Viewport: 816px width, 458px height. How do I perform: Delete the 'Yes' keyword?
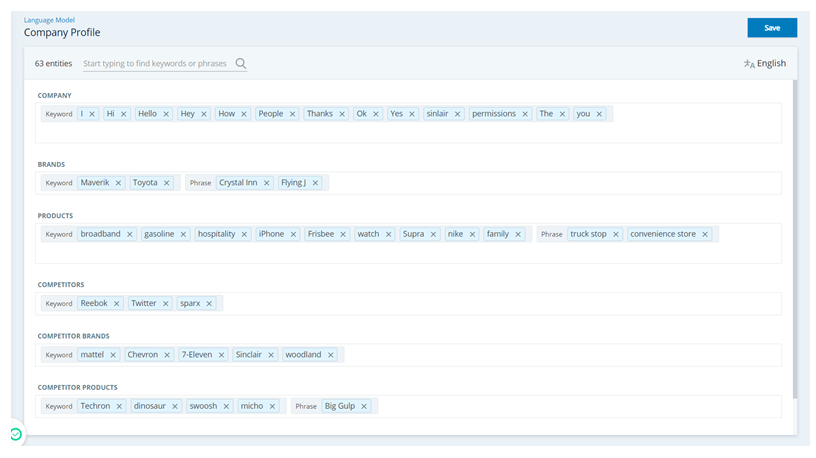412,114
